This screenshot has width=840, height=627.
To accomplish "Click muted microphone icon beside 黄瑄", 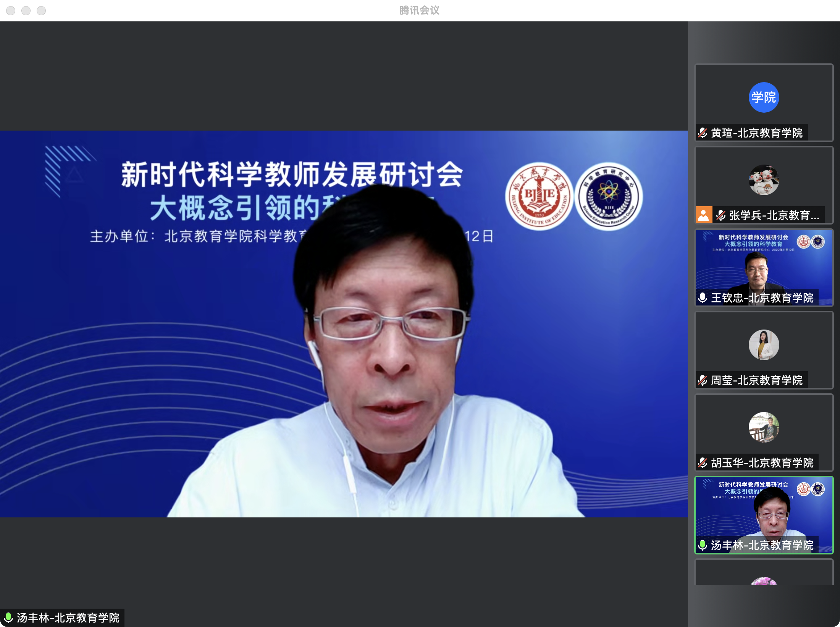I will click(x=703, y=133).
